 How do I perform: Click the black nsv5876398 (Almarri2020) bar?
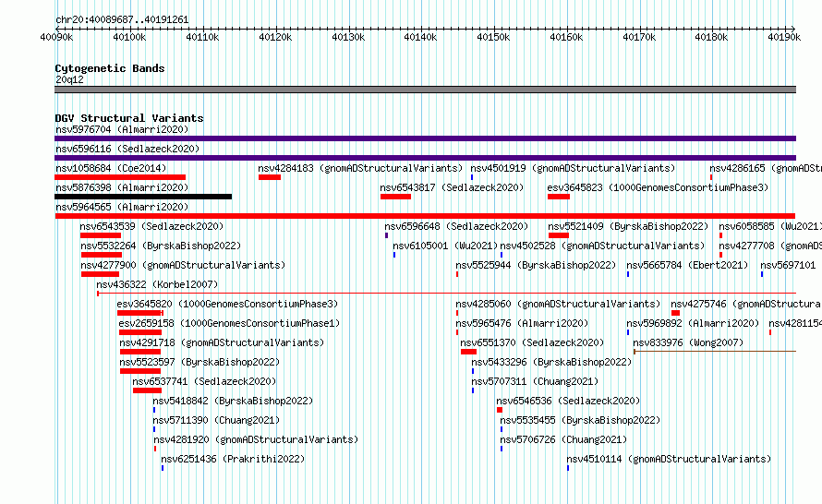pos(143,197)
